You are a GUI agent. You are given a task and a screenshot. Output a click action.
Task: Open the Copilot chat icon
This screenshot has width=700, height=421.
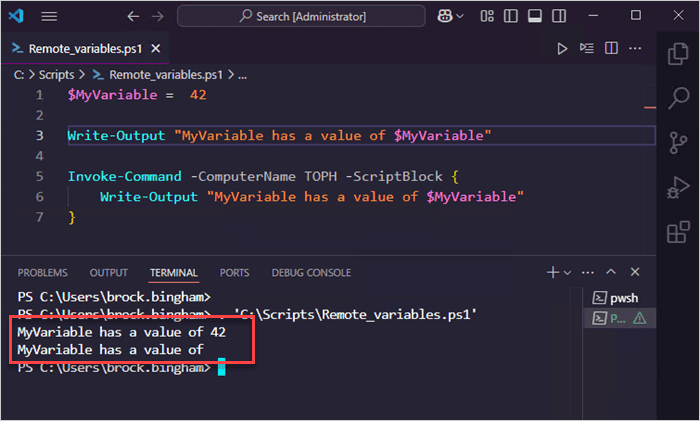click(x=445, y=17)
